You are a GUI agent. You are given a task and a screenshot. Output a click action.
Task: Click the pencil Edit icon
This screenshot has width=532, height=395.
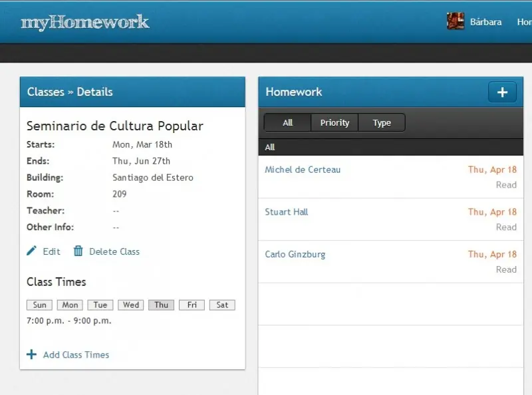pos(32,251)
